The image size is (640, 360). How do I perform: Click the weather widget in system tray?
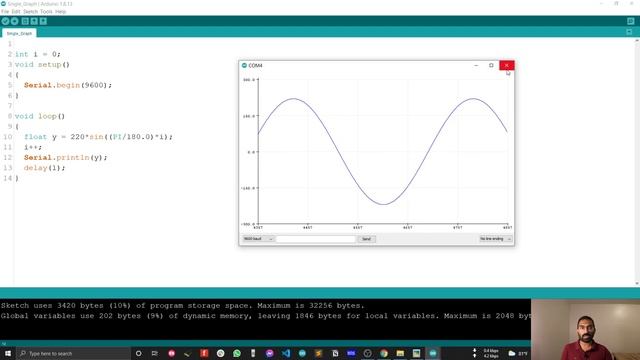(x=518, y=353)
